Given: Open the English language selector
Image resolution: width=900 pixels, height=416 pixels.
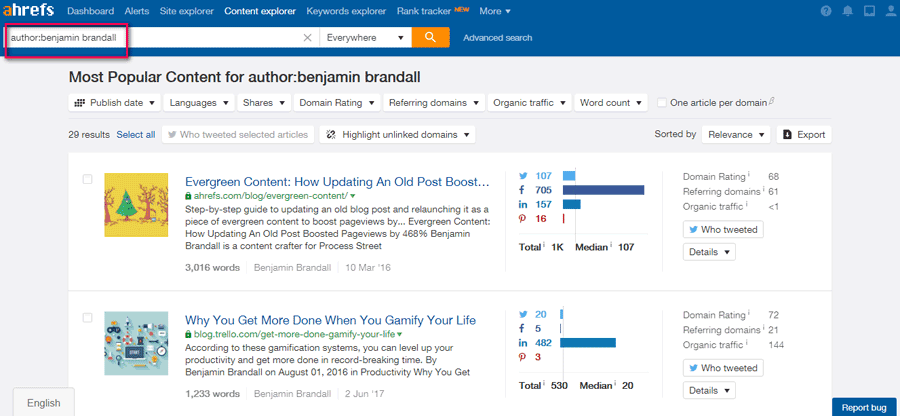Looking at the screenshot, I should tap(44, 403).
